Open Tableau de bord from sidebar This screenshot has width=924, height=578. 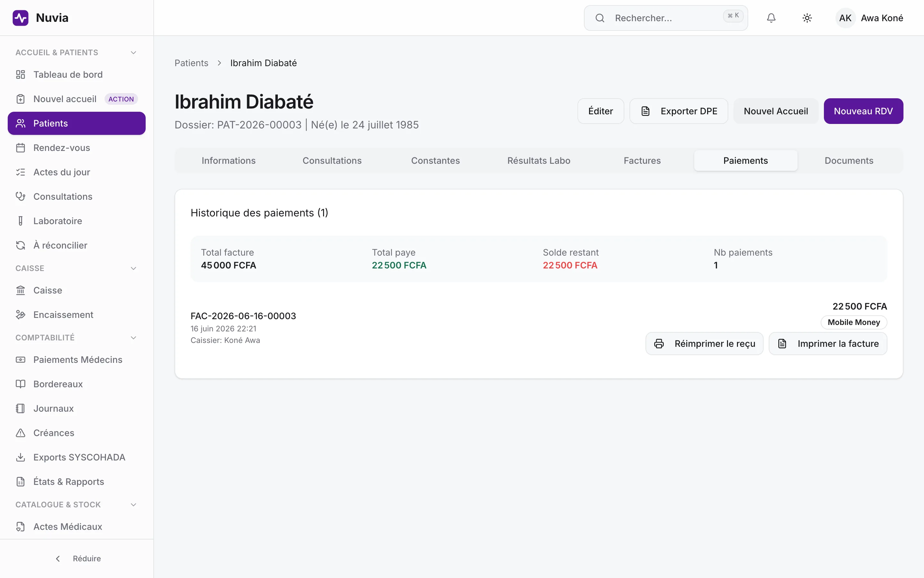(x=76, y=74)
